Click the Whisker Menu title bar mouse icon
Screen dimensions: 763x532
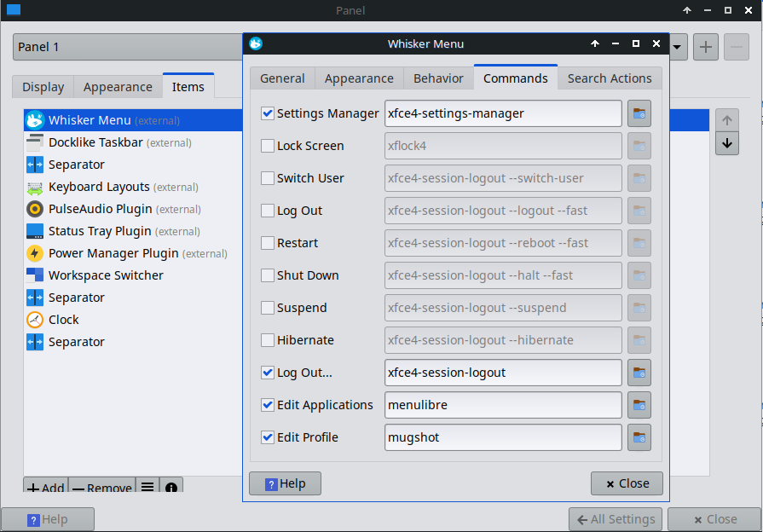[256, 43]
